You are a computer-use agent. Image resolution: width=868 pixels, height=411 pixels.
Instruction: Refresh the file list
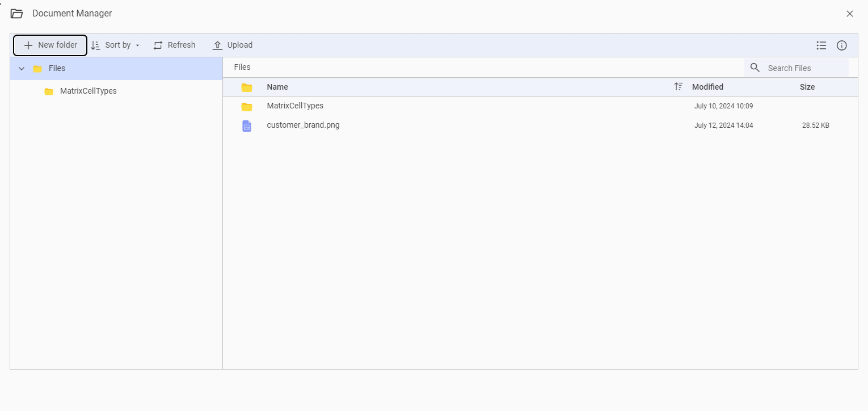pos(174,45)
